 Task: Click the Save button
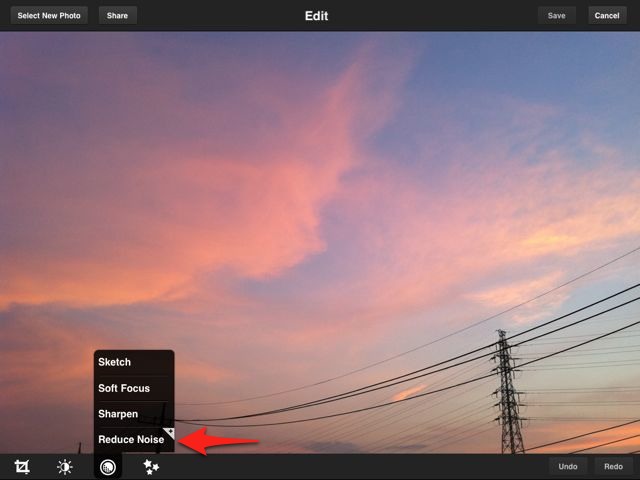[556, 16]
